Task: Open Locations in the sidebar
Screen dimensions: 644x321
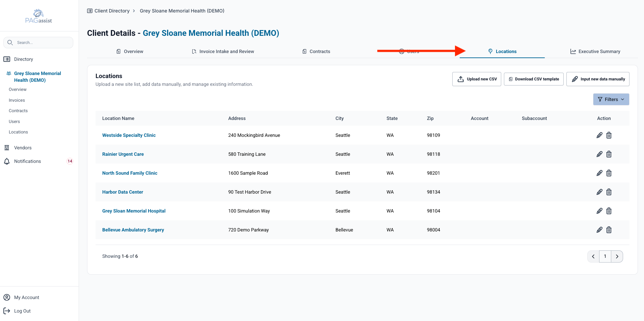Action: tap(18, 132)
